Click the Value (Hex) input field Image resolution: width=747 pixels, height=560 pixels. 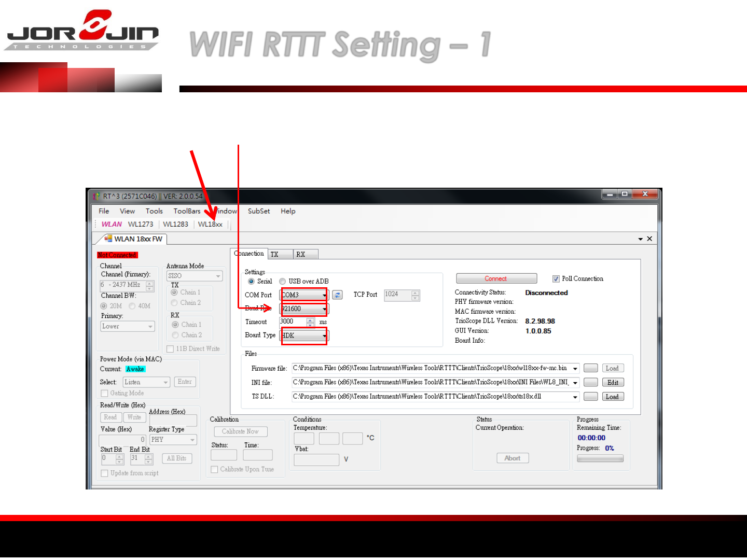tap(122, 440)
